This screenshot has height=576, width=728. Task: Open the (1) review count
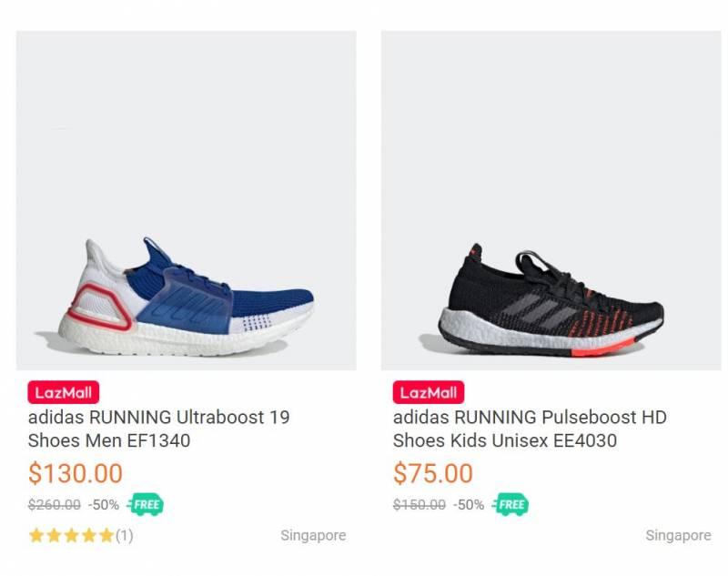pyautogui.click(x=124, y=535)
